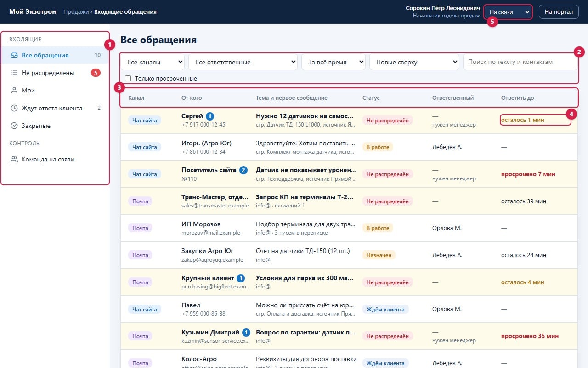
Task: Open the Игорь (Агро Юг) request
Action: pyautogui.click(x=349, y=147)
